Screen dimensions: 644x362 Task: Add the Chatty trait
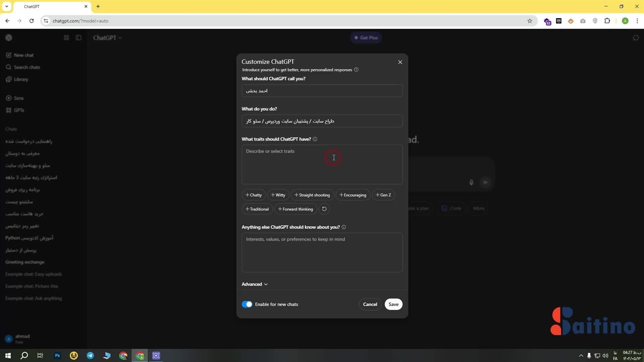tap(254, 195)
